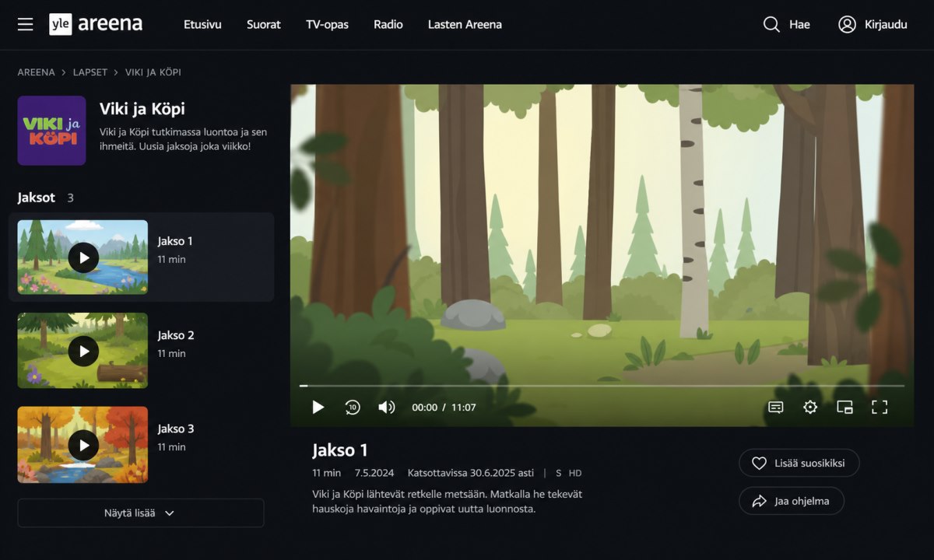Enter fullscreen video mode
Viewport: 934px width, 560px height.
tap(880, 407)
